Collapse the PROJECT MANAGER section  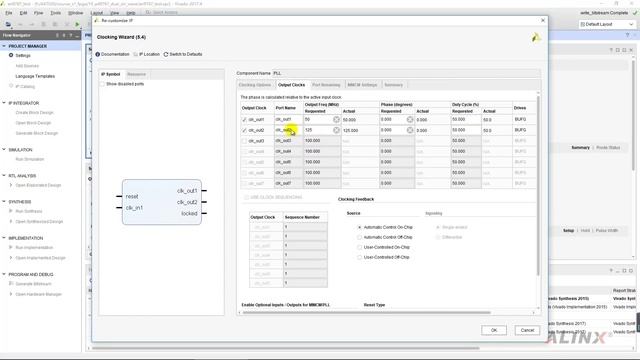(4, 46)
